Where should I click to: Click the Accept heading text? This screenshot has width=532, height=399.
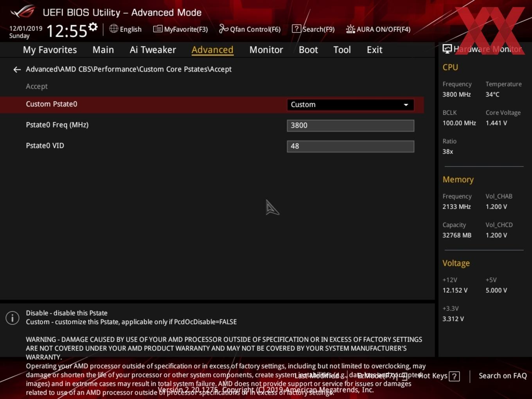tap(37, 86)
